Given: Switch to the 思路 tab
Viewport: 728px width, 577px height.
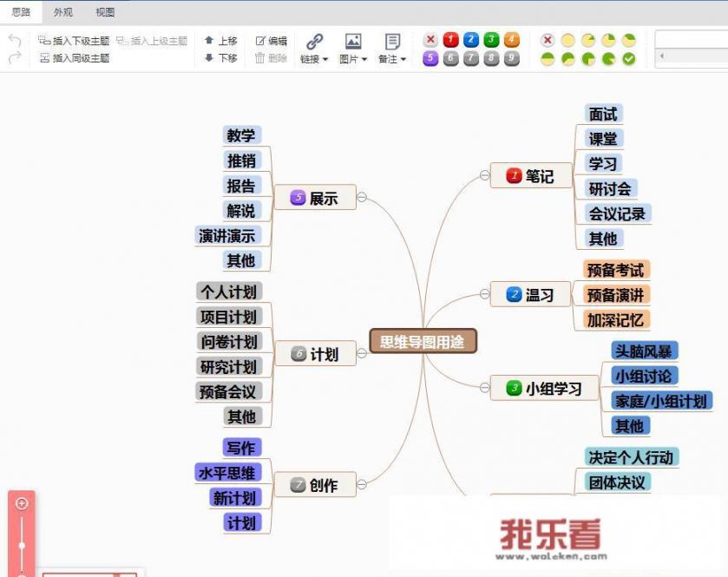Looking at the screenshot, I should (x=21, y=12).
